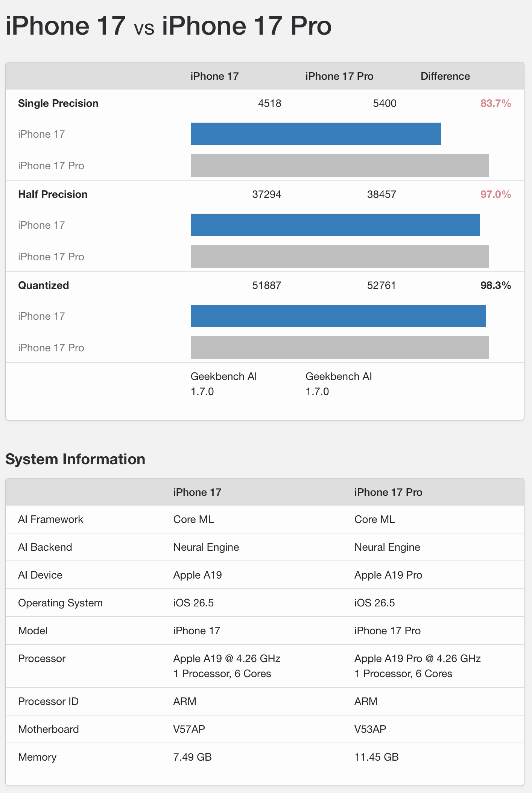Click the ARM Processor ID for iPhone 17
Image resolution: width=532 pixels, height=793 pixels.
click(x=185, y=702)
